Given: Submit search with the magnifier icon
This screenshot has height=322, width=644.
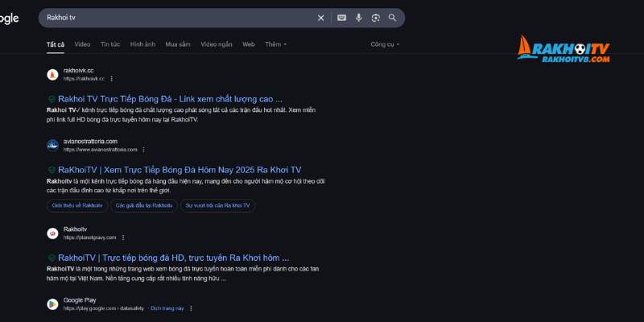Looking at the screenshot, I should (392, 18).
